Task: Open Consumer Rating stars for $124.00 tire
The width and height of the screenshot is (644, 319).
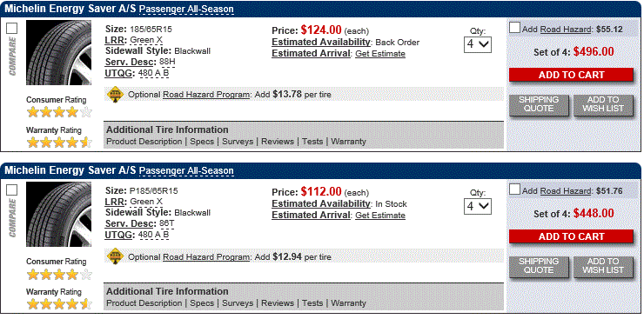Action: (59, 112)
